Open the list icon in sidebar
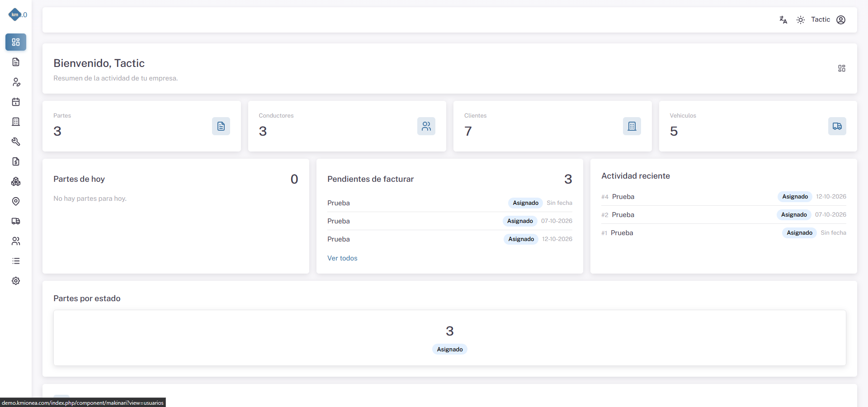Image resolution: width=868 pixels, height=407 pixels. 16,261
